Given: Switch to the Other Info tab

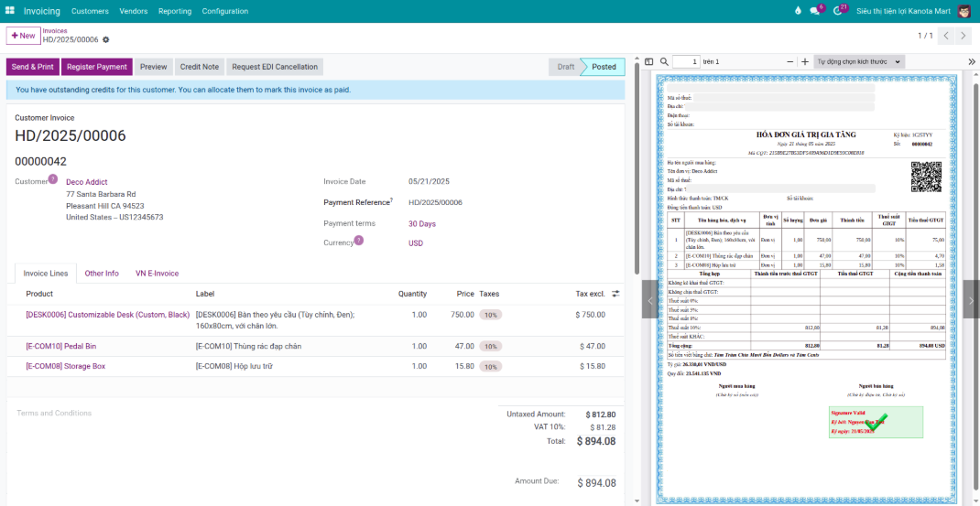Looking at the screenshot, I should pyautogui.click(x=102, y=273).
